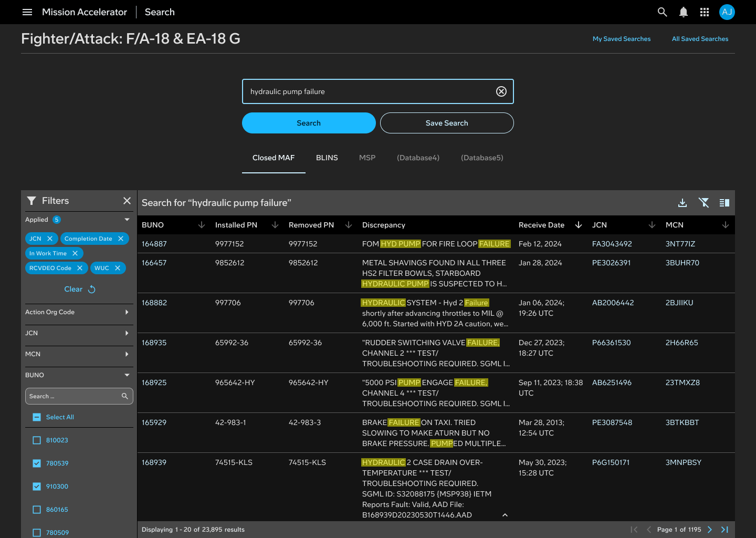756x538 pixels.
Task: Click the Save Search button
Action: click(447, 123)
